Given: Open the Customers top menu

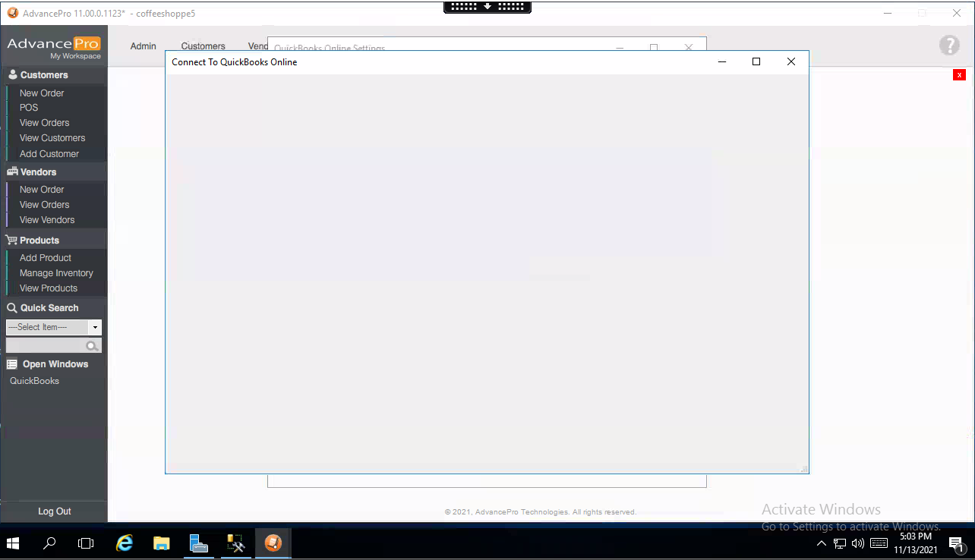Looking at the screenshot, I should pyautogui.click(x=203, y=46).
